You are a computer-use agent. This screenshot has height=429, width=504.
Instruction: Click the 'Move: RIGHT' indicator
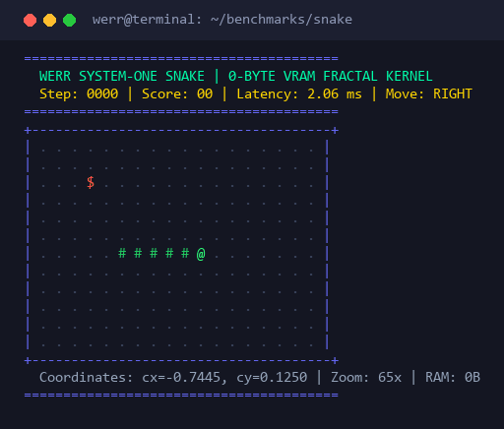coord(429,94)
